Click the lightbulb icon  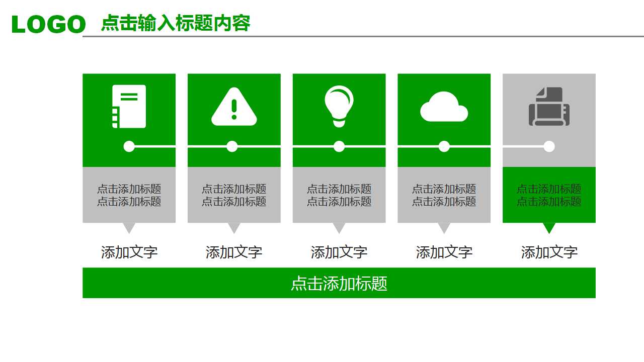tap(339, 104)
